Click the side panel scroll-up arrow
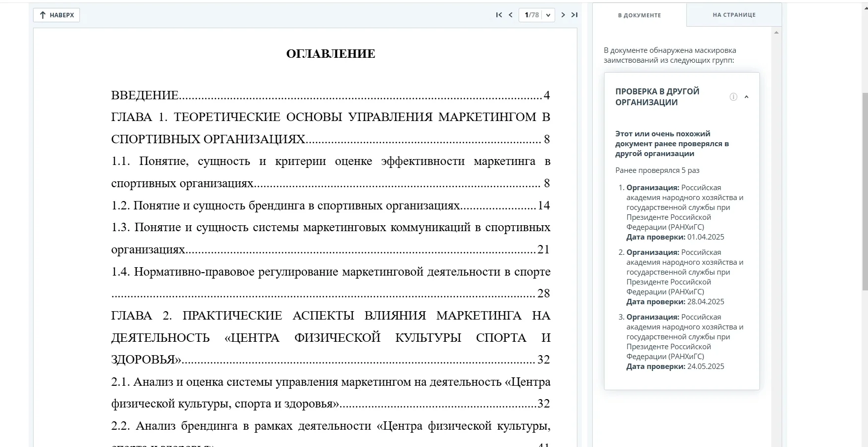 click(x=776, y=33)
